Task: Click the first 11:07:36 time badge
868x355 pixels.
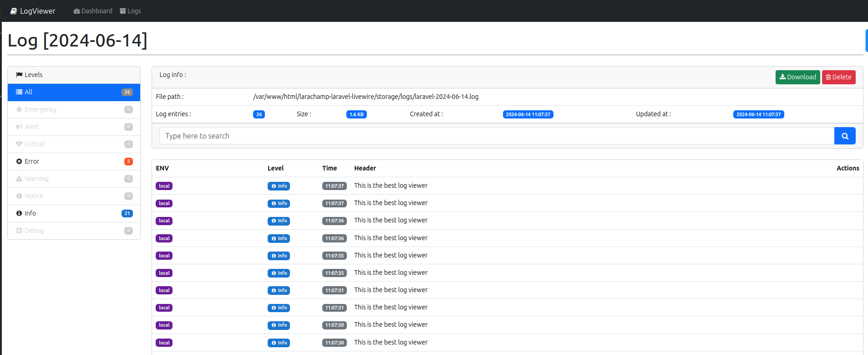Action: 335,221
